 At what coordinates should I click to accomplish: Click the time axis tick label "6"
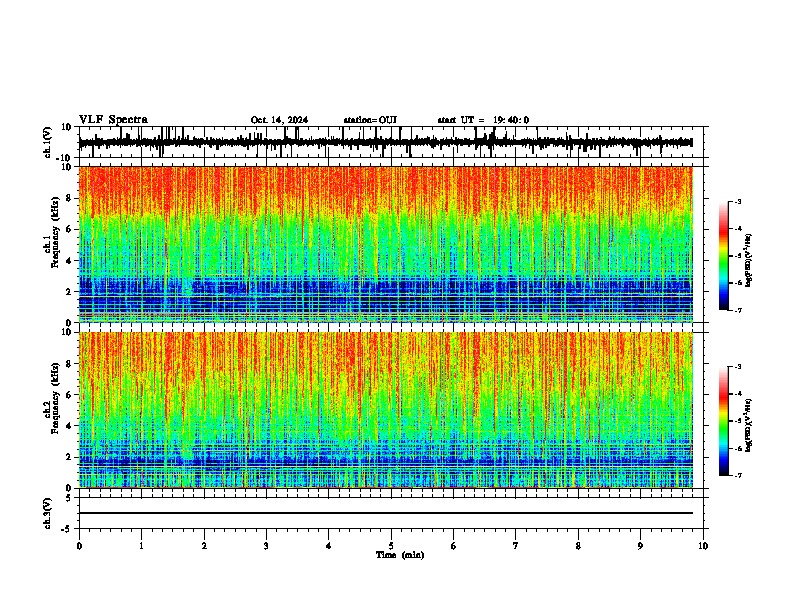click(x=454, y=546)
